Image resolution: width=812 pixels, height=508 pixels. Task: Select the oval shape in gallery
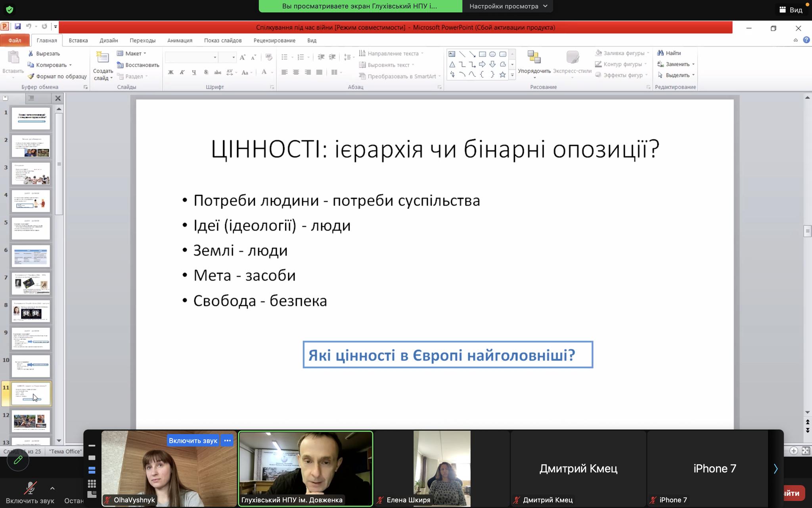click(x=492, y=54)
